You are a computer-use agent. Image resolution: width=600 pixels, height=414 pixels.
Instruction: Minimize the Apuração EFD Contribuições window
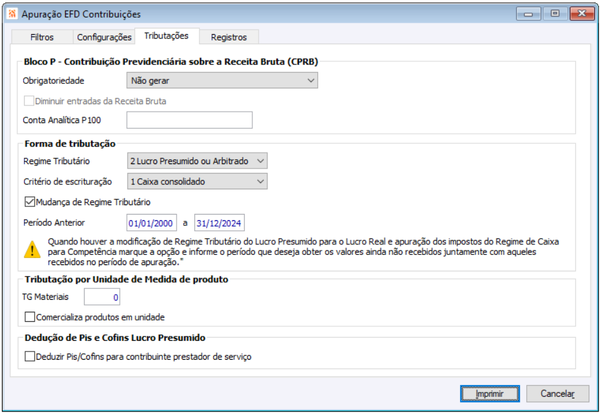point(528,14)
